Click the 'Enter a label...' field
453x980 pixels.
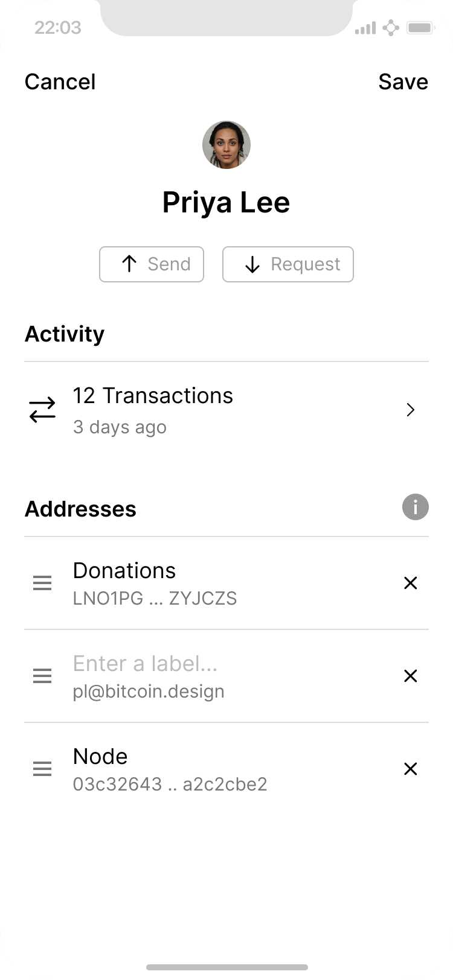pyautogui.click(x=145, y=664)
